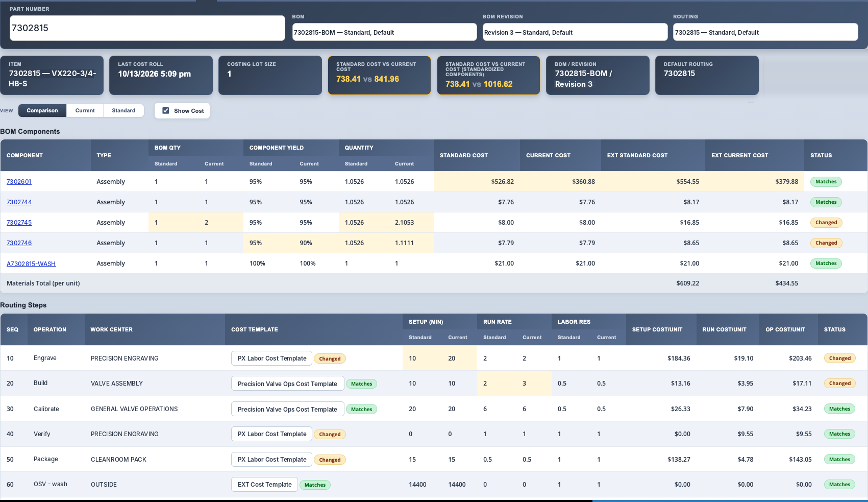The image size is (868, 502).
Task: Switch to the Comparison view tab
Action: pyautogui.click(x=42, y=110)
